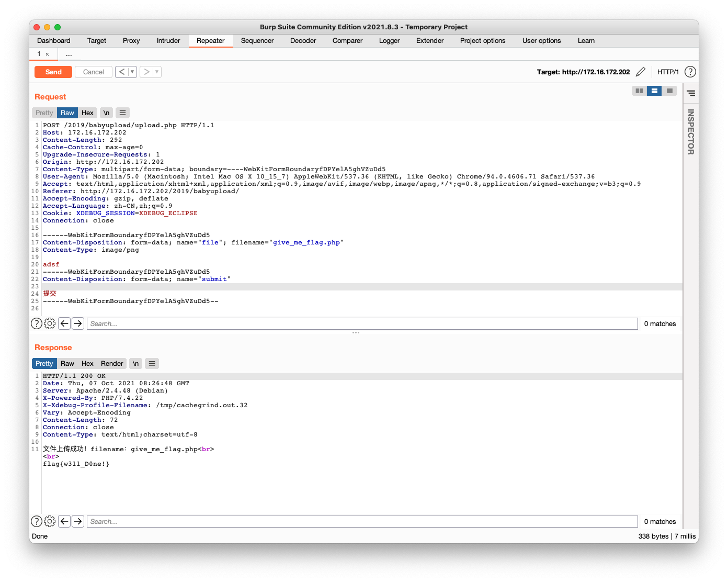Open response search settings gear
728x582 pixels.
pyautogui.click(x=50, y=521)
